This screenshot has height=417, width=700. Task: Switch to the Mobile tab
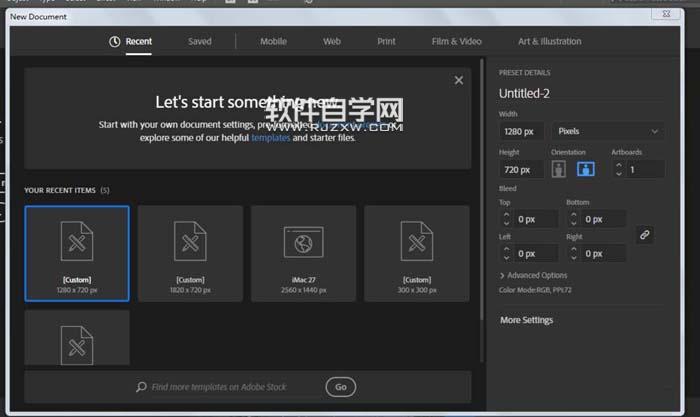coord(273,41)
